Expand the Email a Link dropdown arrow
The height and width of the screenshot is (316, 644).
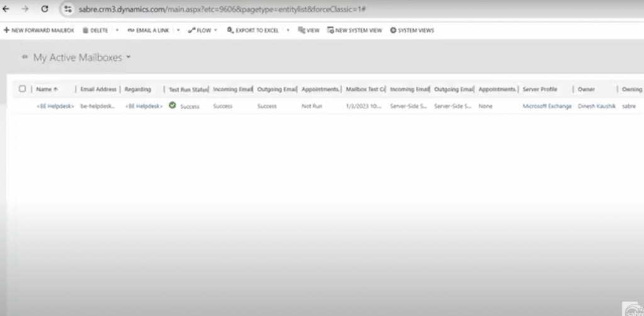click(x=179, y=30)
